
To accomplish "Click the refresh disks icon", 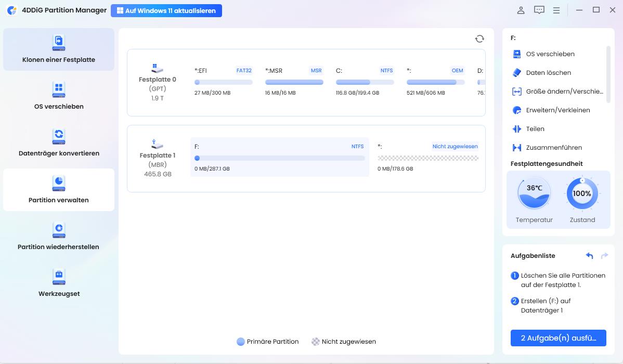I will coord(479,38).
